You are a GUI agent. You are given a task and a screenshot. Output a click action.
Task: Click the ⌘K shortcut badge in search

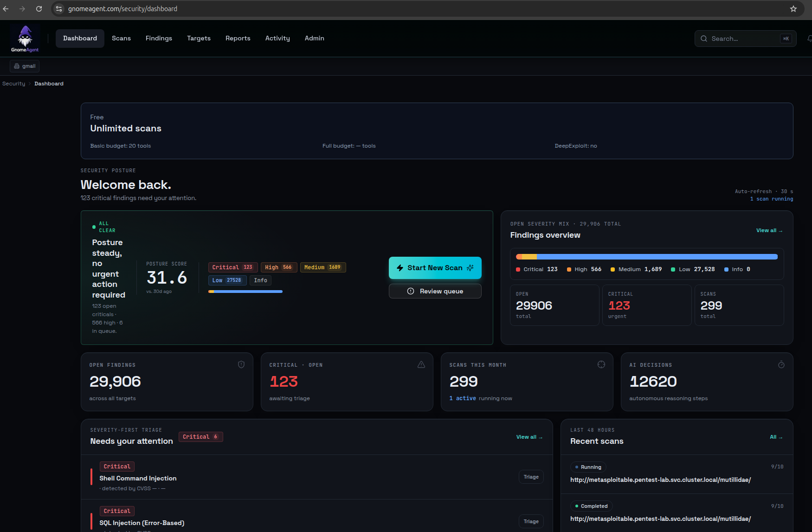pos(786,39)
